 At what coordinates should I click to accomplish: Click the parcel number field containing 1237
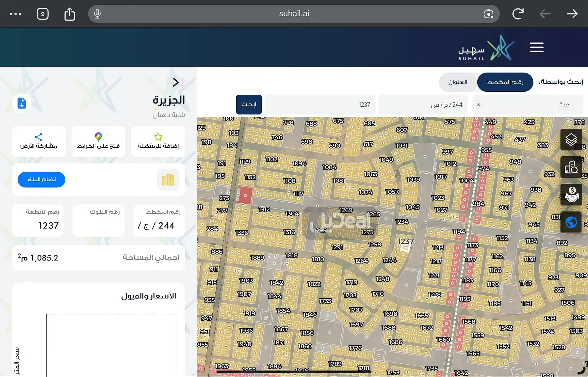tap(320, 105)
